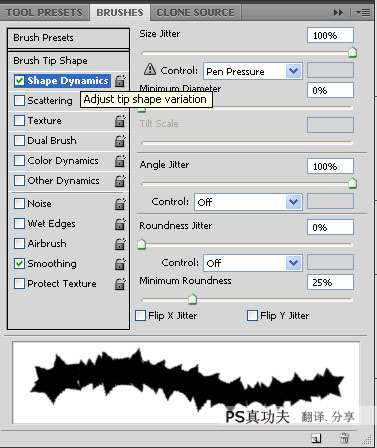Screen dimensions: 377x448
Task: Click the Color Dynamics lock icon
Action: 120,161
